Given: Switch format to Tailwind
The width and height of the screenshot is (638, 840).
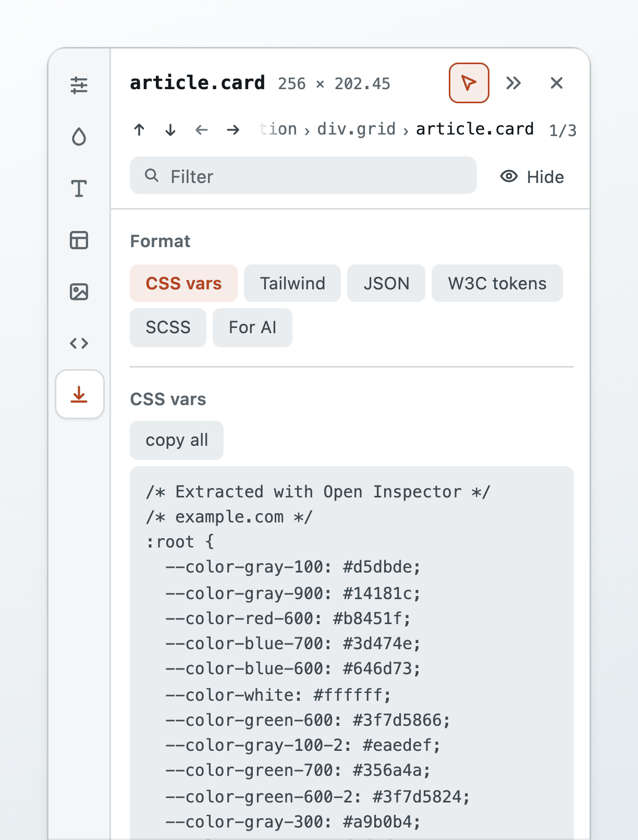Looking at the screenshot, I should click(x=292, y=283).
